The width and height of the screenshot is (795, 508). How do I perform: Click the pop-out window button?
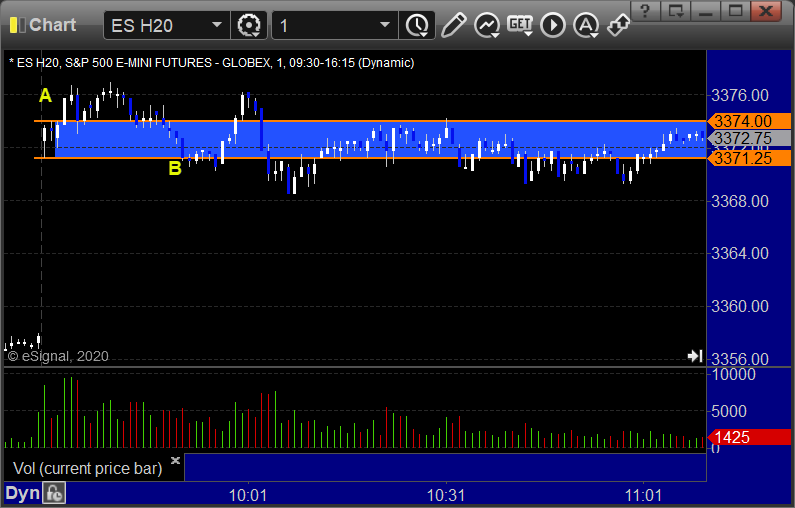[675, 11]
